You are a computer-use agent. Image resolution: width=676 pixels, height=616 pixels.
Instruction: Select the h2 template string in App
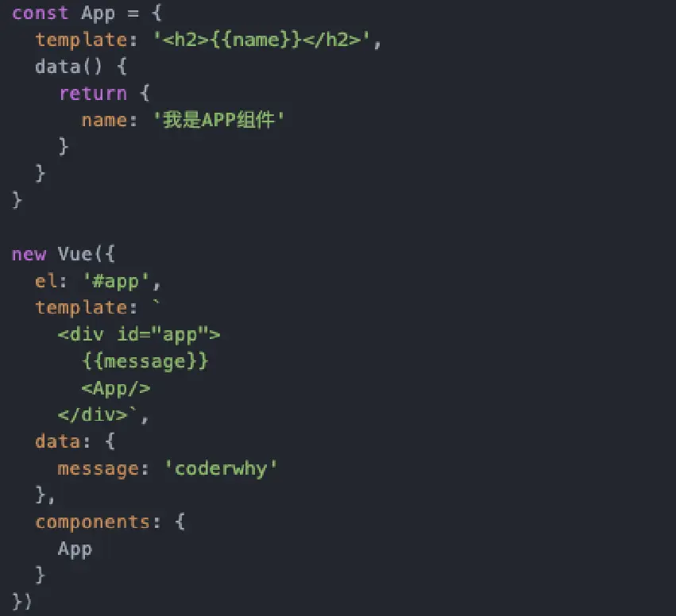(262, 40)
